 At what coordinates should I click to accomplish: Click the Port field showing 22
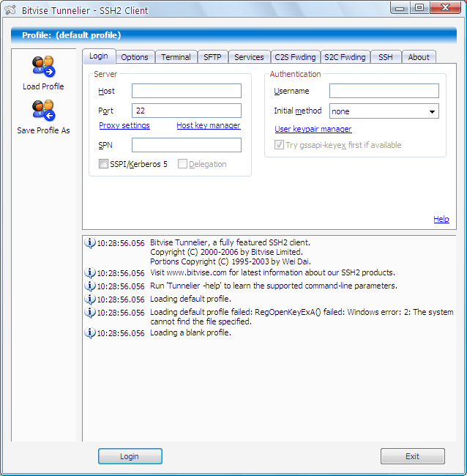pyautogui.click(x=187, y=111)
